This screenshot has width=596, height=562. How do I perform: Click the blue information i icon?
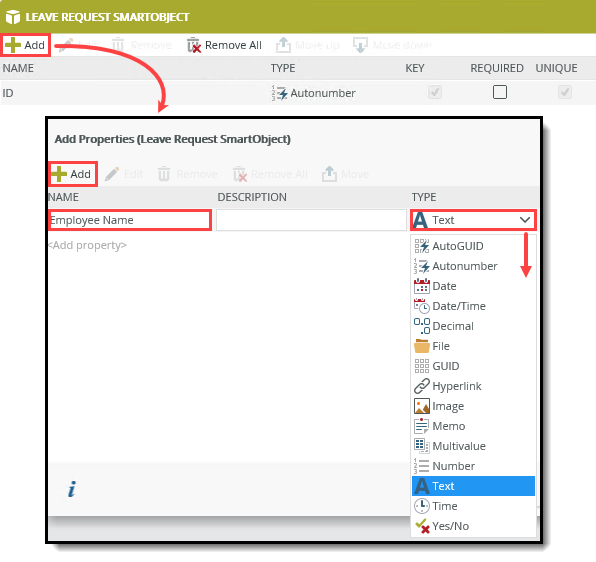(x=72, y=489)
